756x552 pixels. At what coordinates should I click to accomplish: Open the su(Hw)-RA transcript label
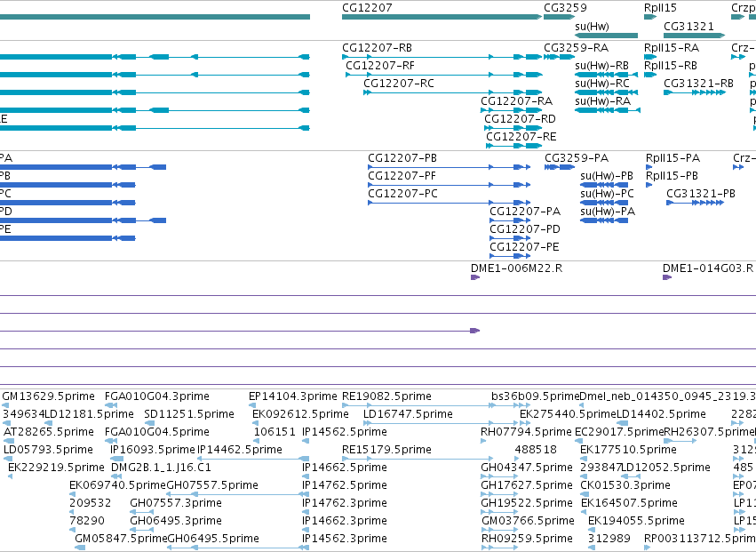[602, 101]
